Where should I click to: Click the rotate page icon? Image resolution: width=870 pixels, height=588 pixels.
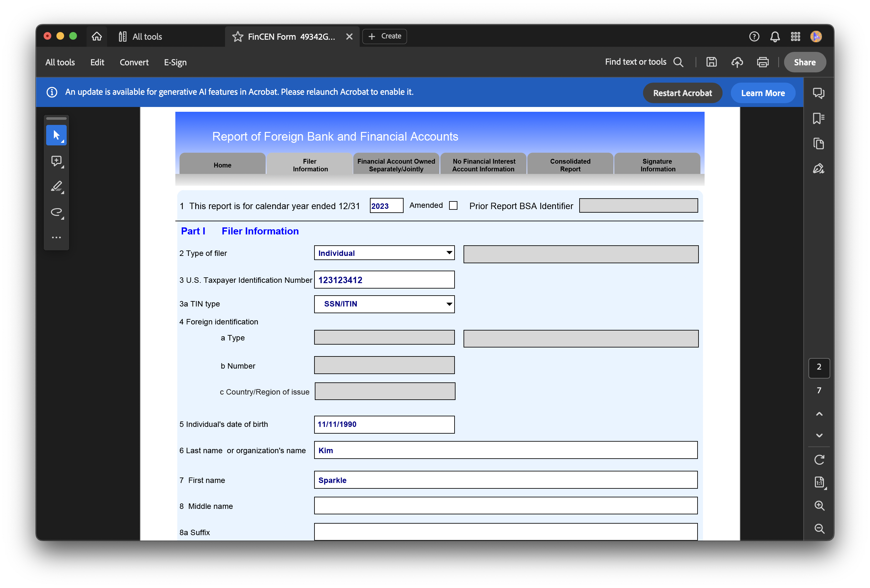tap(819, 460)
